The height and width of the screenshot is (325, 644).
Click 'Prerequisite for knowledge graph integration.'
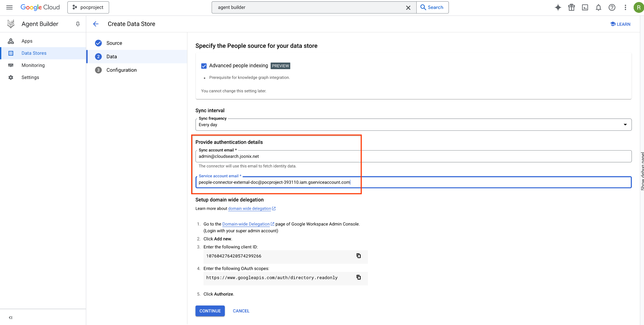coord(249,78)
